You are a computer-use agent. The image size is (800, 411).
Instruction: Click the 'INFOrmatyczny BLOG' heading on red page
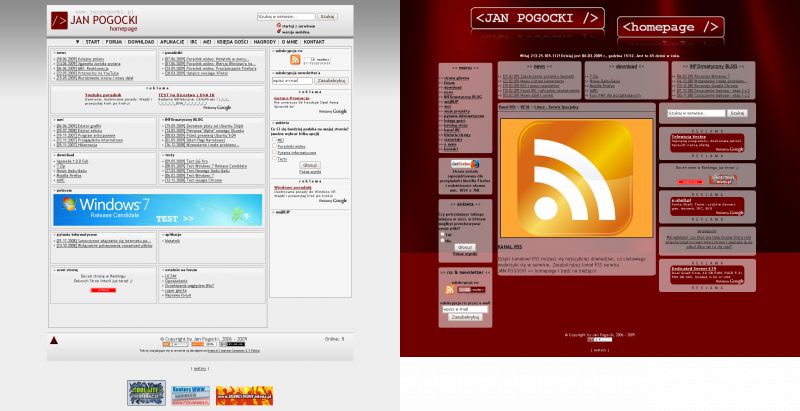[713, 66]
